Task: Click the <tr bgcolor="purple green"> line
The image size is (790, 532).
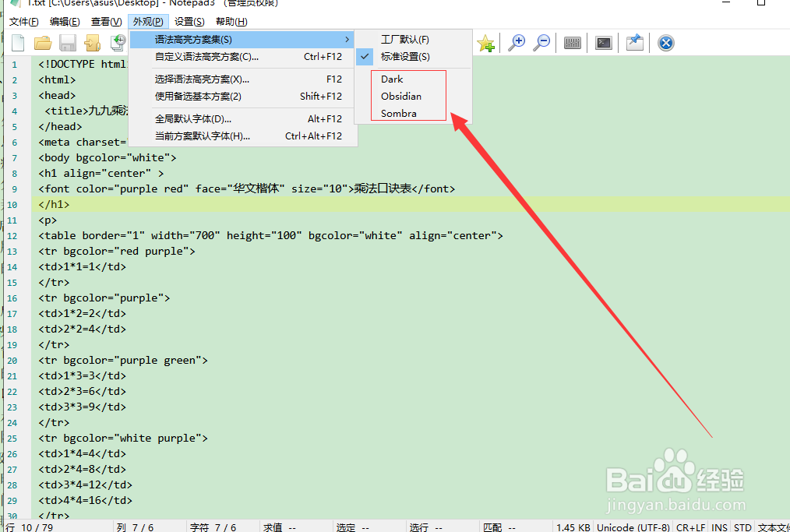Action: point(123,360)
